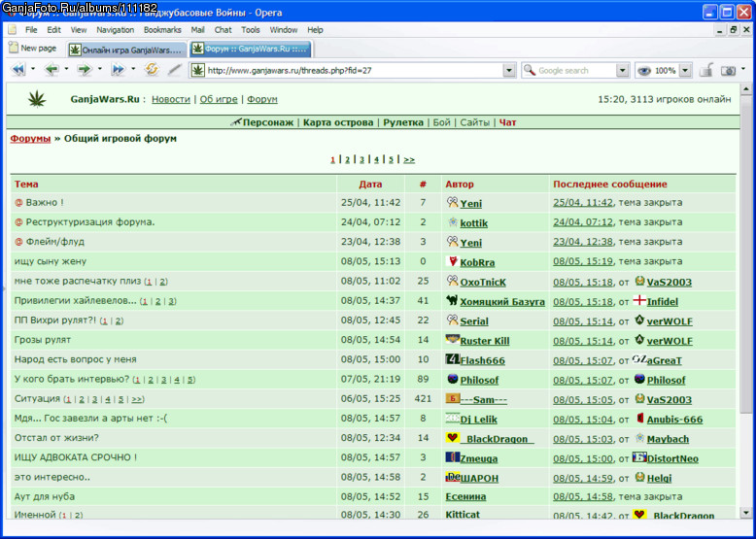Click the eye view-mode icon near 100%
The height and width of the screenshot is (539, 756).
644,70
